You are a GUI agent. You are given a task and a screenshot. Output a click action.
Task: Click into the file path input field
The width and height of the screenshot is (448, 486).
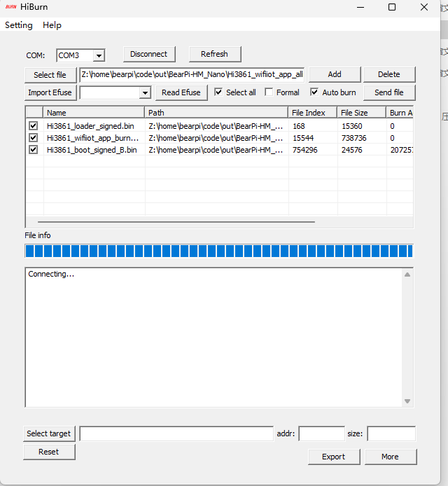click(192, 75)
